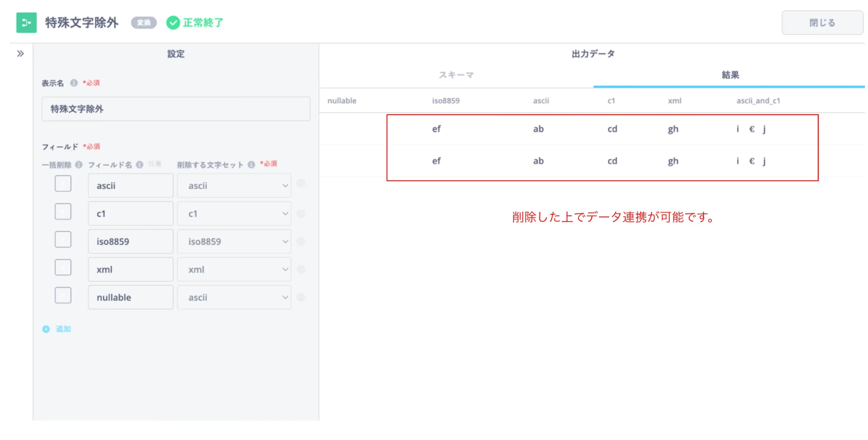Open the iso8859 character set dropdown
Screen dimensions: 868x440
coord(234,241)
